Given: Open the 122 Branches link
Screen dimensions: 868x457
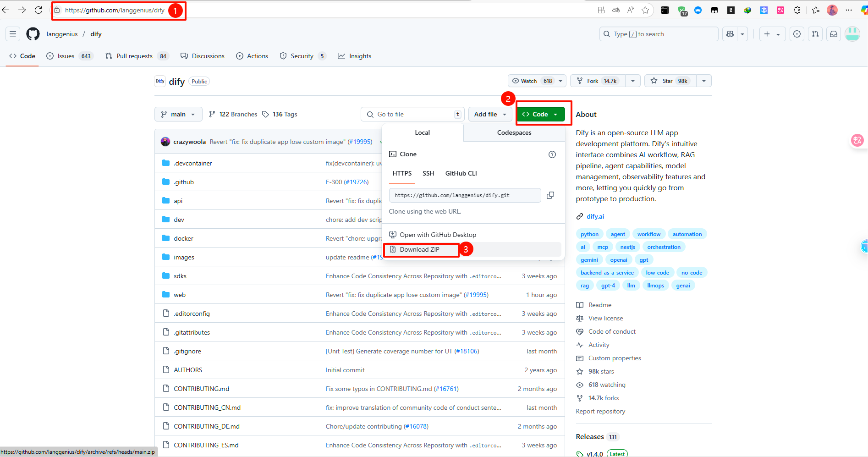Looking at the screenshot, I should tap(233, 114).
